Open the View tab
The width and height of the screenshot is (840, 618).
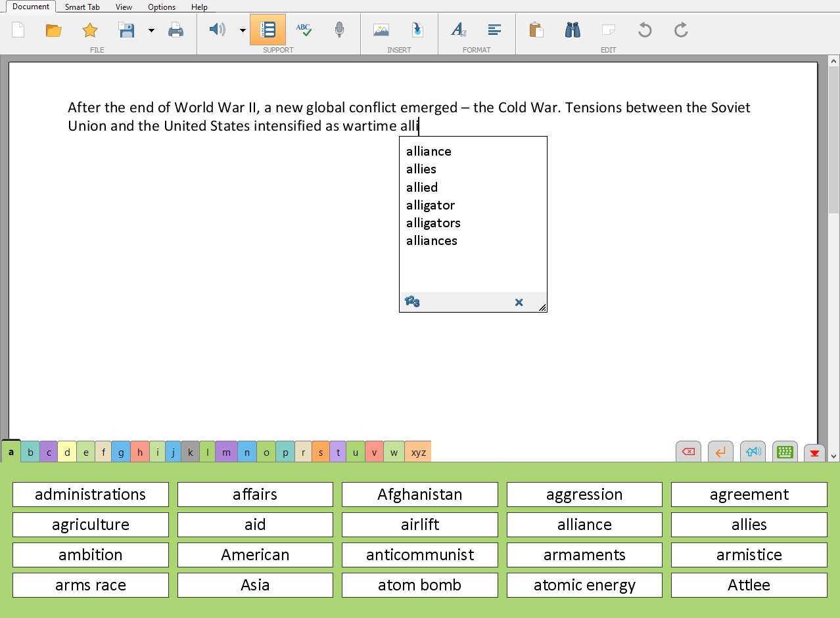point(124,7)
